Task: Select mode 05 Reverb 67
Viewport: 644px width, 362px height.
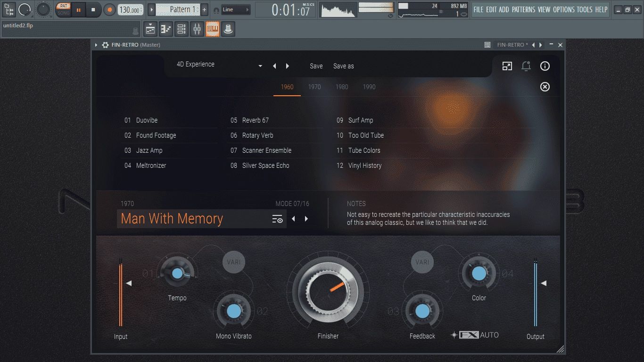Action: 275,120
